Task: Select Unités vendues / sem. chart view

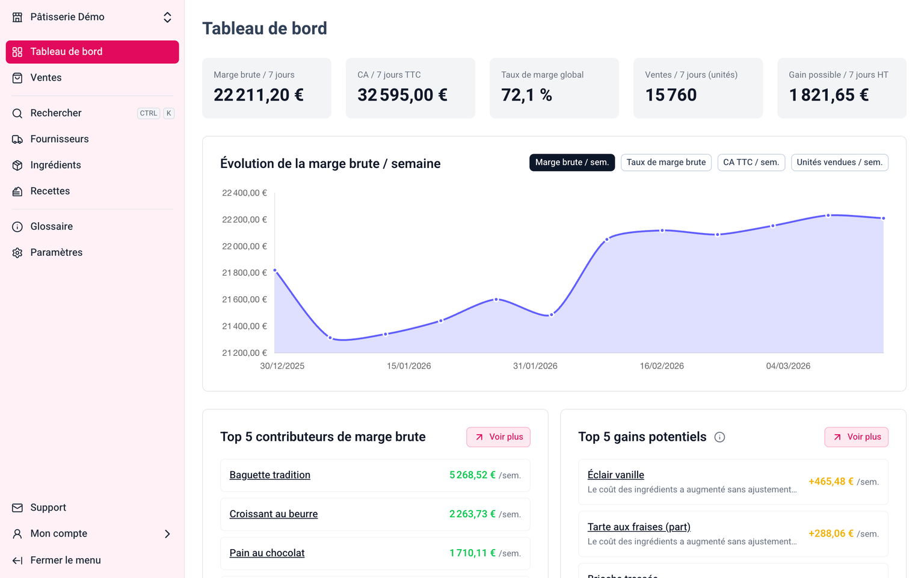Action: point(839,163)
